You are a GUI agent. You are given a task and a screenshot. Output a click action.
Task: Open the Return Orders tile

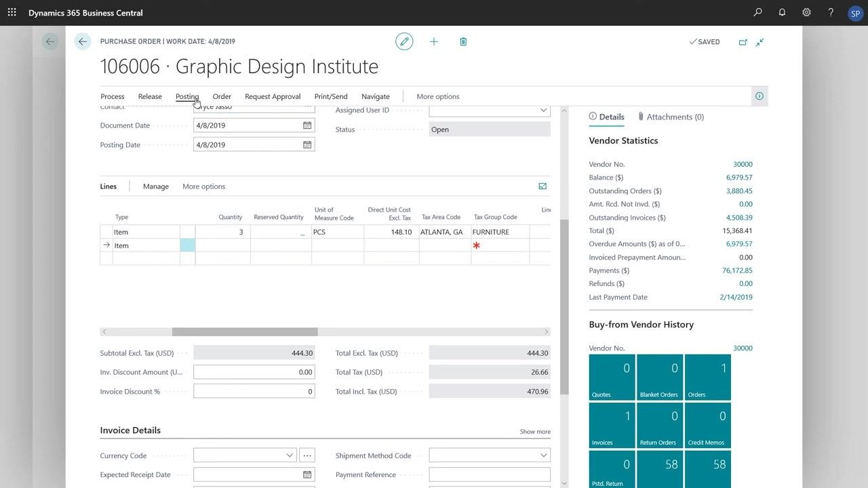tap(660, 426)
